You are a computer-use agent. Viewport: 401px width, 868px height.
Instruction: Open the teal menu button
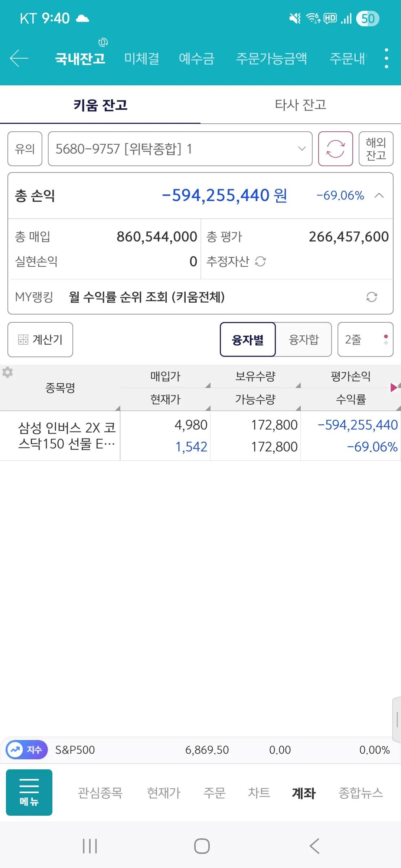pyautogui.click(x=29, y=793)
